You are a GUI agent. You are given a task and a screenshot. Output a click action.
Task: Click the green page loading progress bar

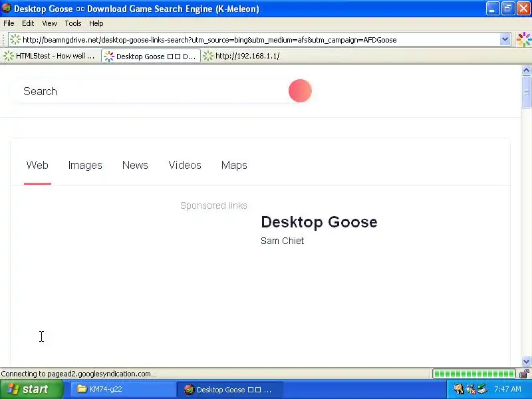(474, 374)
